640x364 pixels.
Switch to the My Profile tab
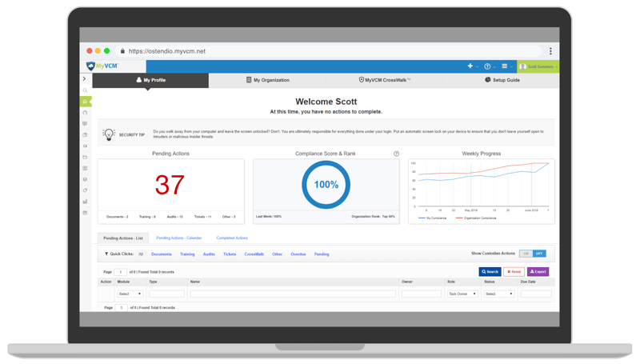point(150,80)
